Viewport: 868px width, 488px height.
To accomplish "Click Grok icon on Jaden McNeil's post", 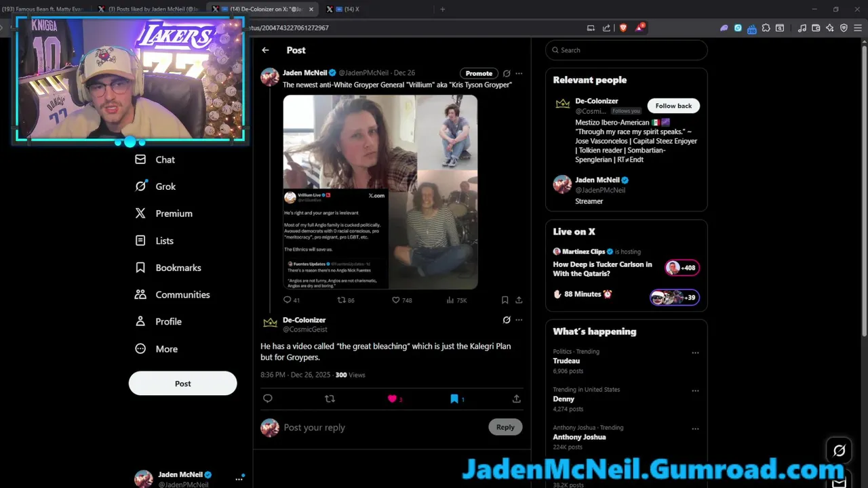I will click(x=506, y=73).
